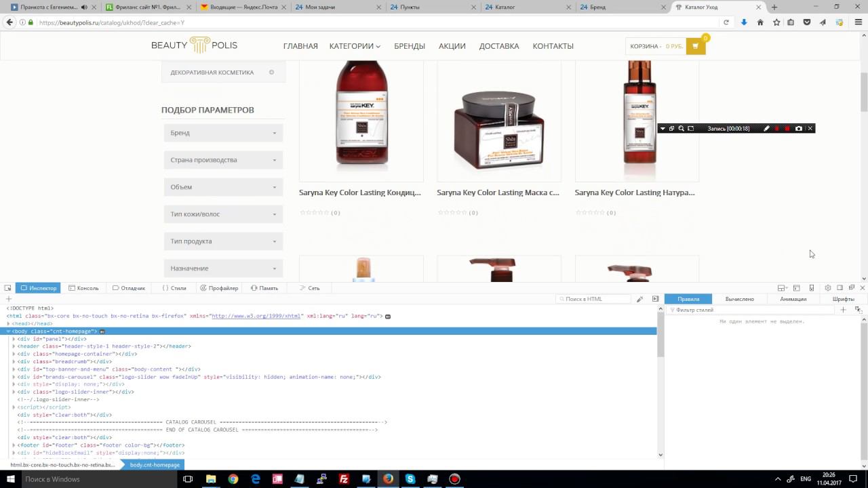Stop recording with the red square button
Image resolution: width=868 pixels, height=488 pixels.
point(787,129)
